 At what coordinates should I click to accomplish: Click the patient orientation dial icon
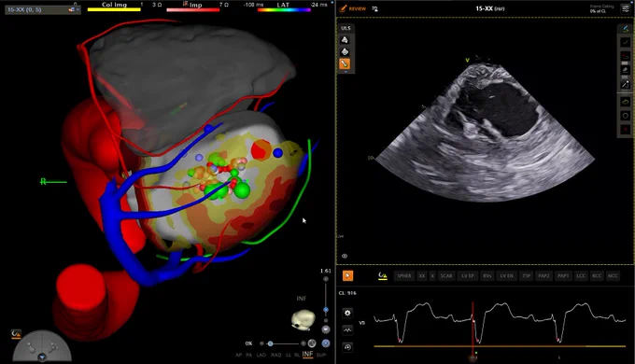point(42,346)
